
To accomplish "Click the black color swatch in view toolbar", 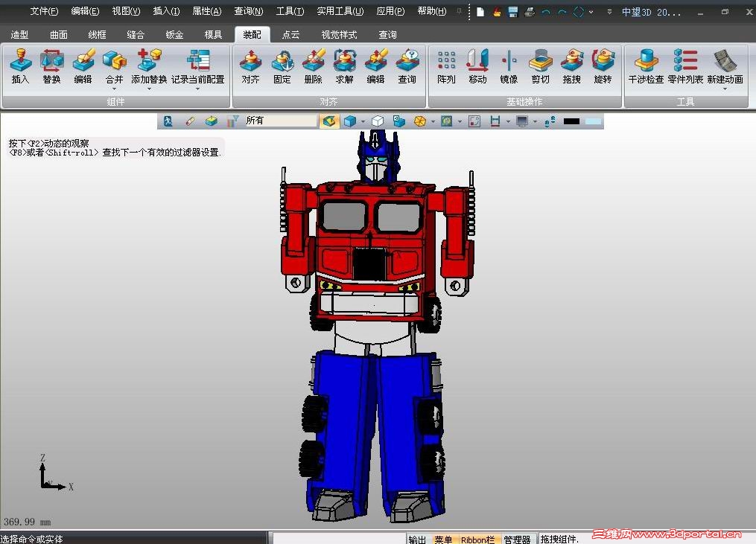I will tap(571, 121).
